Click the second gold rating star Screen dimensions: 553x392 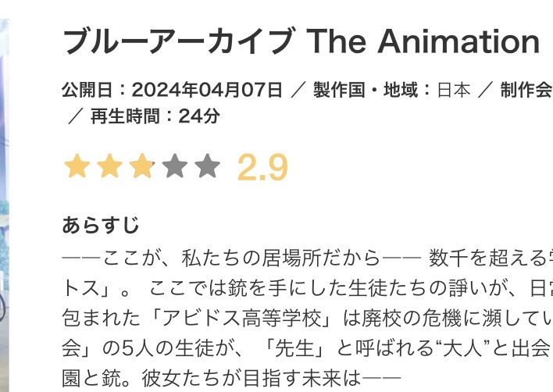(x=109, y=166)
